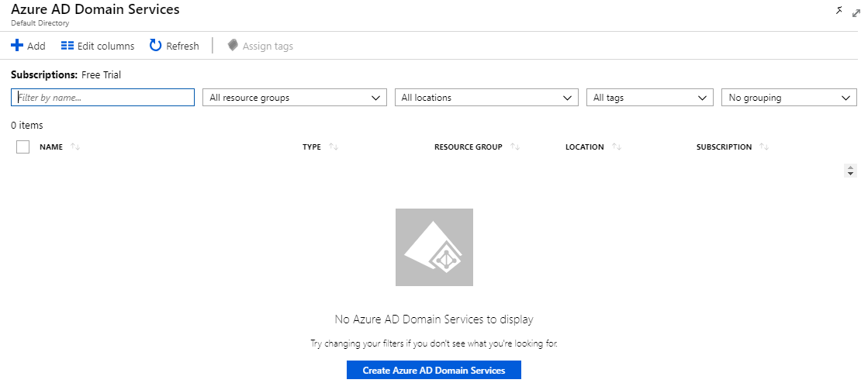Screen dimensions: 868x390
Task: Expand the No grouping dropdown
Action: pyautogui.click(x=790, y=98)
